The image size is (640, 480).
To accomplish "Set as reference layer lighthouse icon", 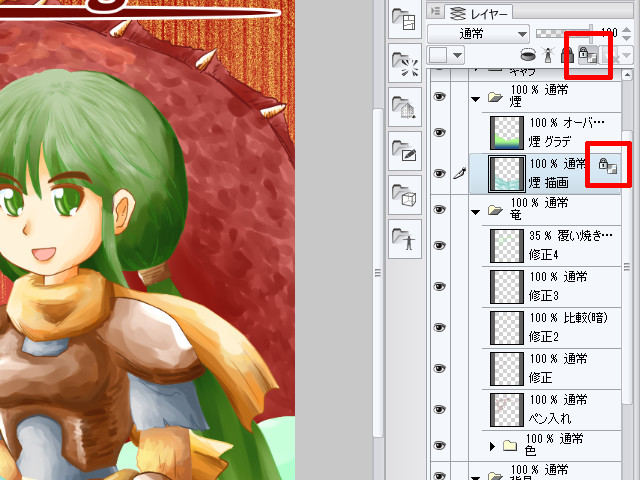I will [548, 55].
